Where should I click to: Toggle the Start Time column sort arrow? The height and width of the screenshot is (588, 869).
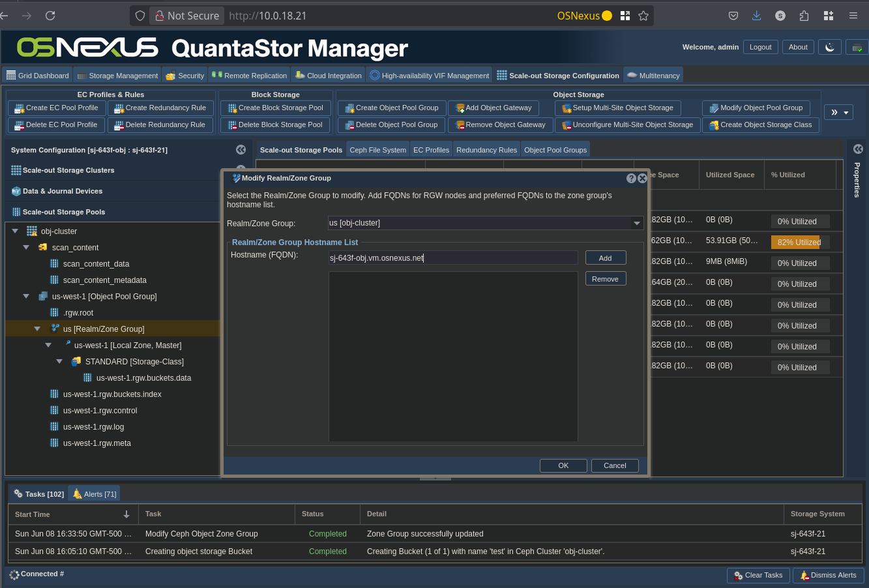(126, 514)
